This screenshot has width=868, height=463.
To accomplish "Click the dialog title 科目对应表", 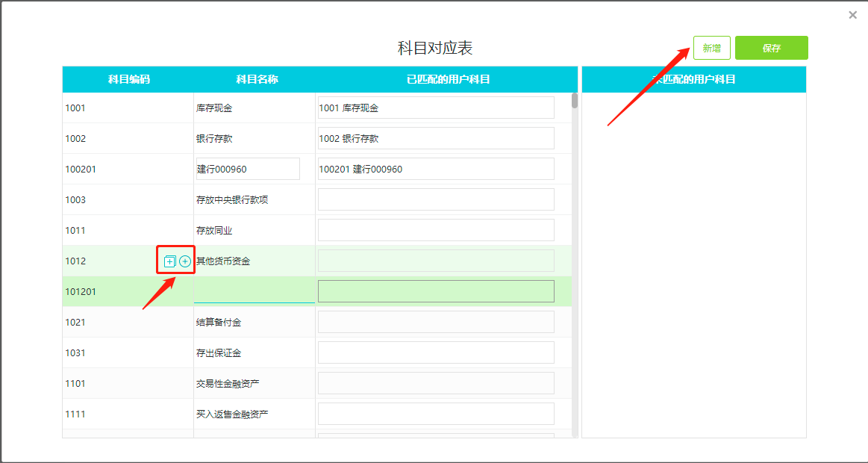I will (x=434, y=49).
